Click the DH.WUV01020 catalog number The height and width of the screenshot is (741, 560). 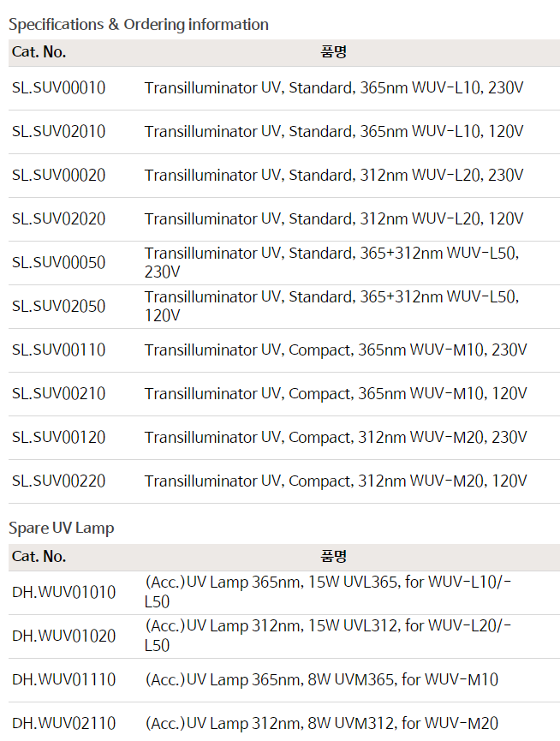click(63, 636)
